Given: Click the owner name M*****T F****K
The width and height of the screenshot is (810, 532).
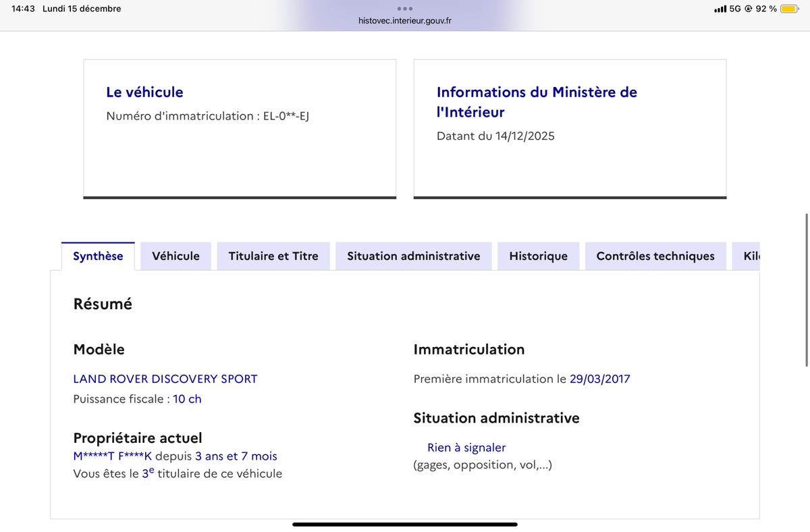Looking at the screenshot, I should coord(113,456).
